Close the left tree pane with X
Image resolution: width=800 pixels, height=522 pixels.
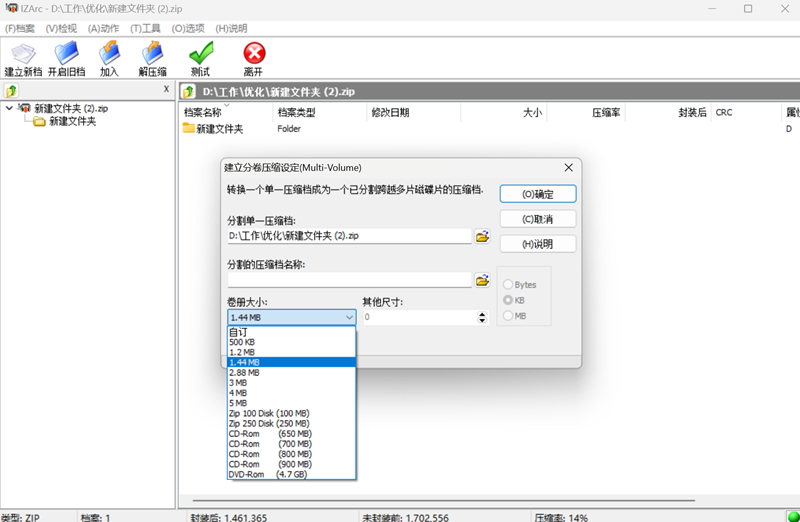[x=166, y=89]
